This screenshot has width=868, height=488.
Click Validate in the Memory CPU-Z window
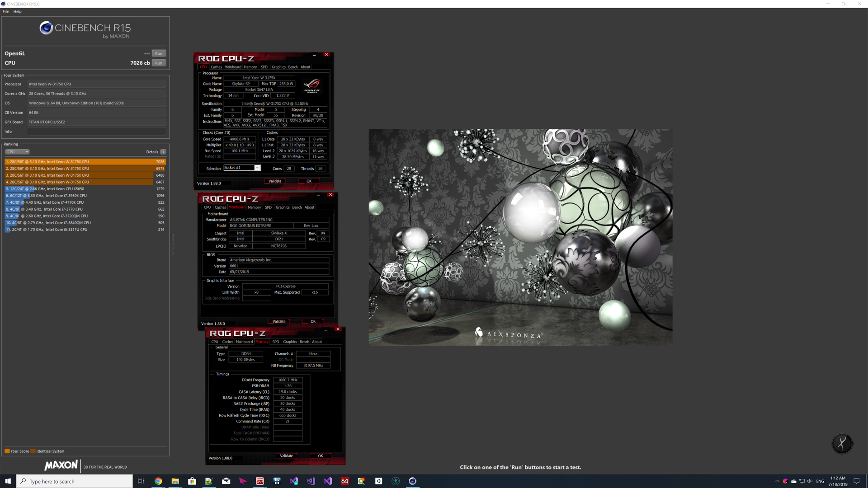pyautogui.click(x=286, y=456)
